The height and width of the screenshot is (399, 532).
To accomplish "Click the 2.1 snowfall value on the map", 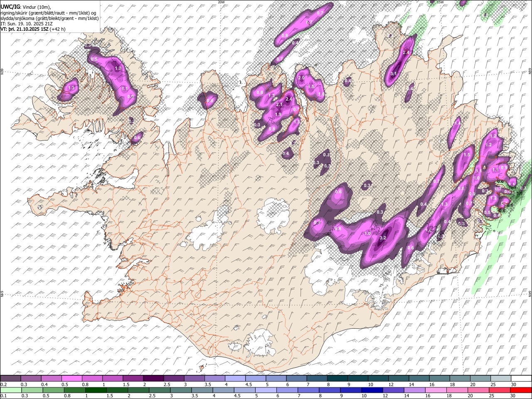I will (x=279, y=104).
